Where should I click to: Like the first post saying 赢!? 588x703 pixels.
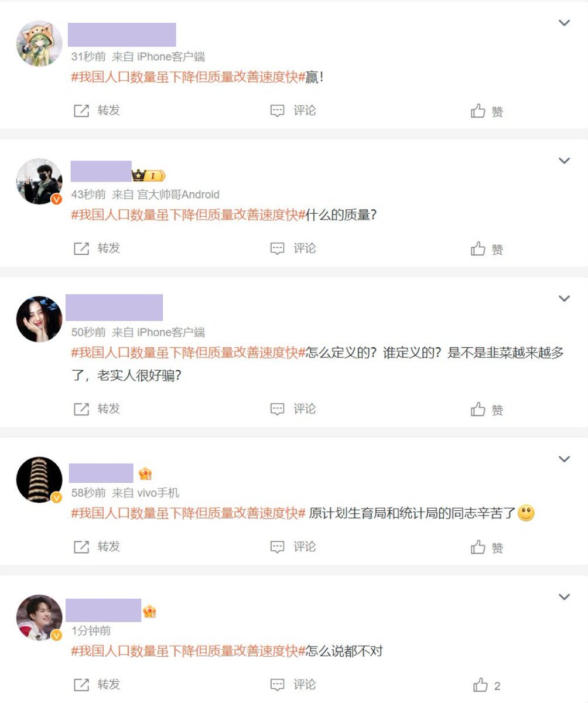click(x=487, y=111)
